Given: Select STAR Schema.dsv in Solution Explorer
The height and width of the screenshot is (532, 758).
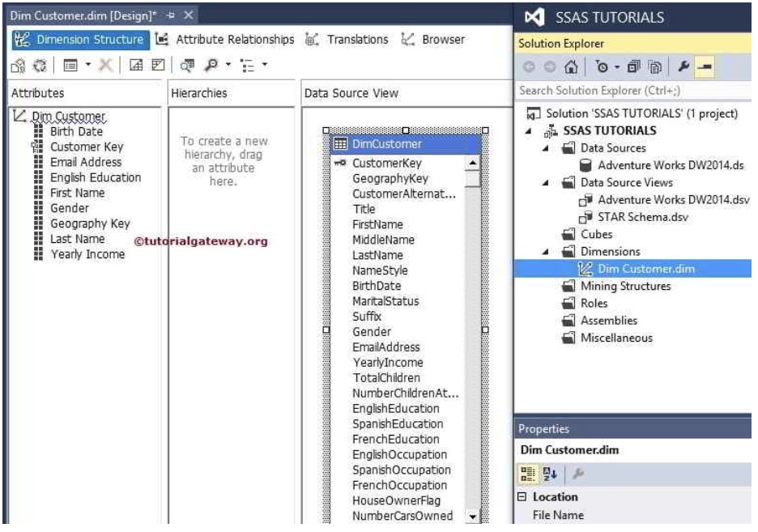Looking at the screenshot, I should pos(643,218).
